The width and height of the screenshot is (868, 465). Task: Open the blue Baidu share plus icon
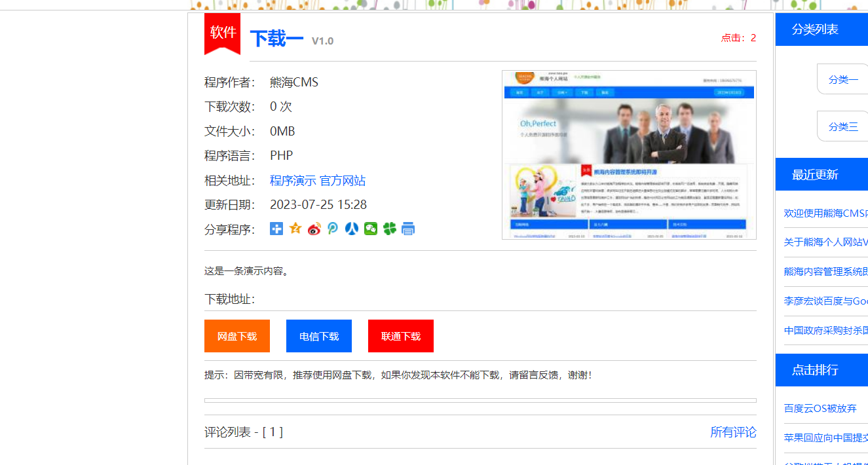pyautogui.click(x=276, y=229)
